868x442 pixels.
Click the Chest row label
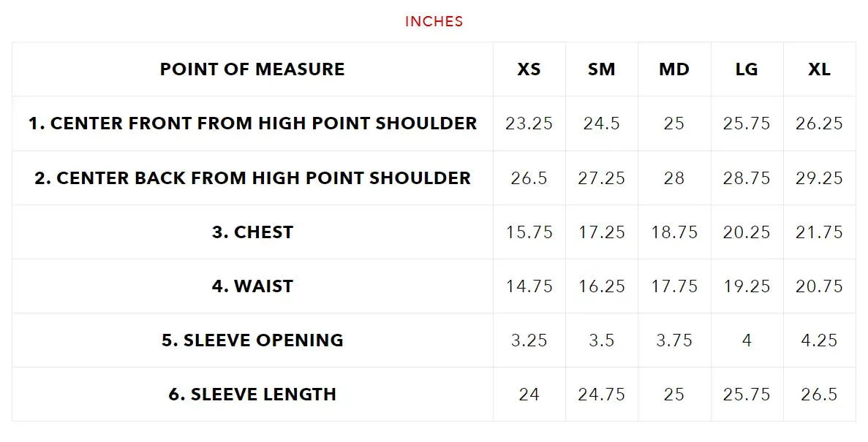[x=252, y=232]
